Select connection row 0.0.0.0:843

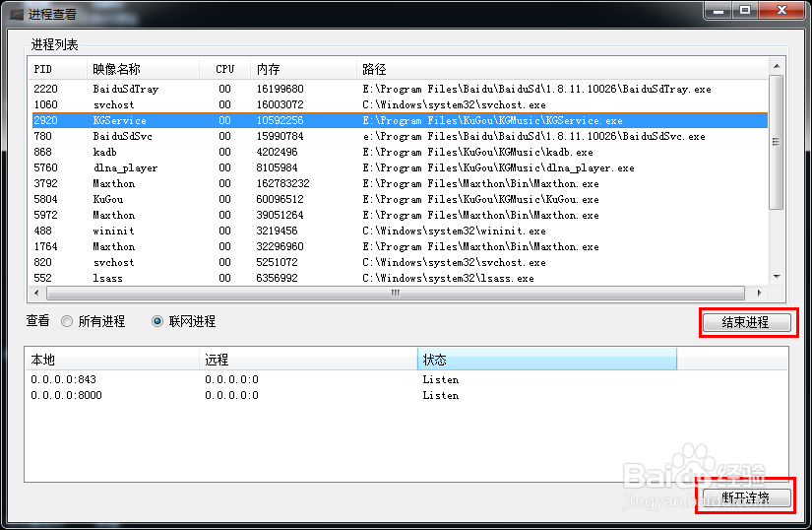click(406, 379)
